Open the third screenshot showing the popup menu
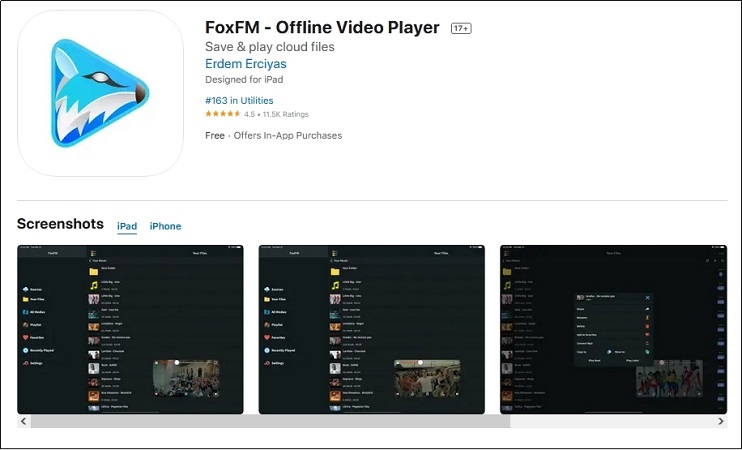The image size is (742, 450). [613, 329]
